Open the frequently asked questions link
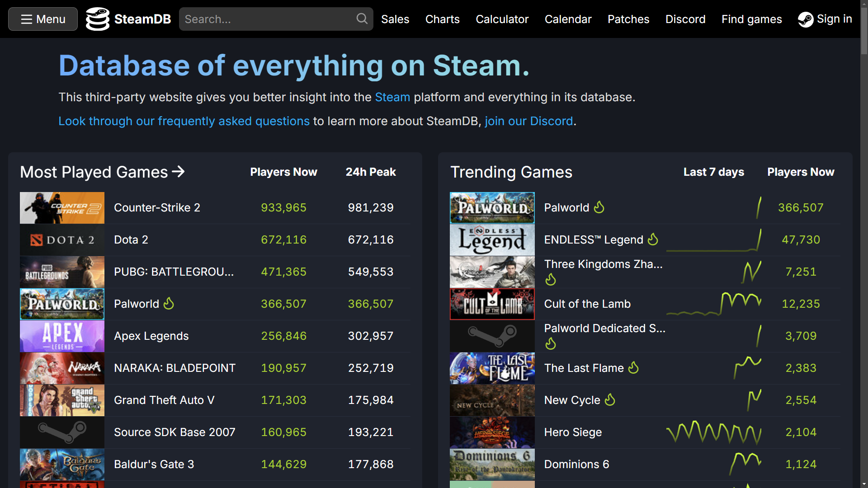The height and width of the screenshot is (488, 868). (x=184, y=121)
